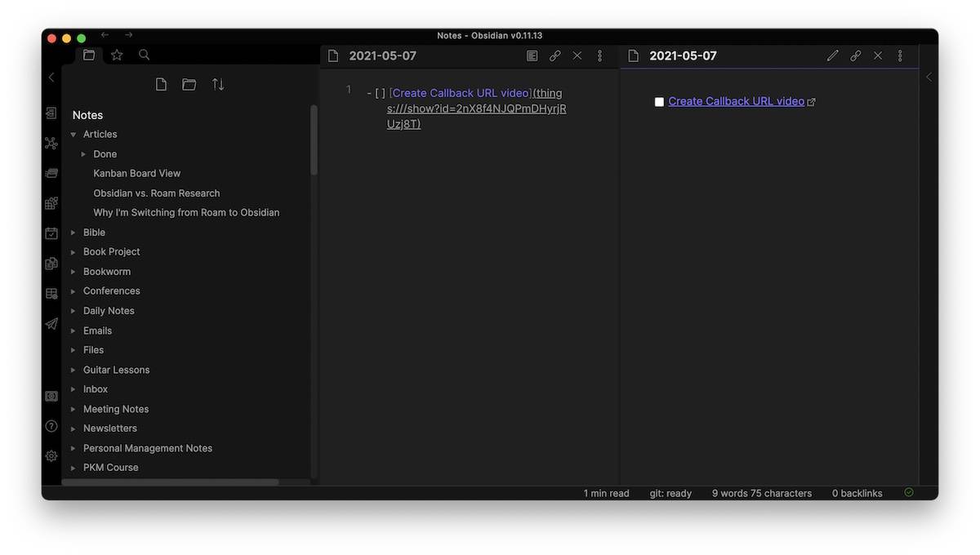The width and height of the screenshot is (980, 555).
Task: Click the 0 backlinks status item
Action: coord(857,493)
